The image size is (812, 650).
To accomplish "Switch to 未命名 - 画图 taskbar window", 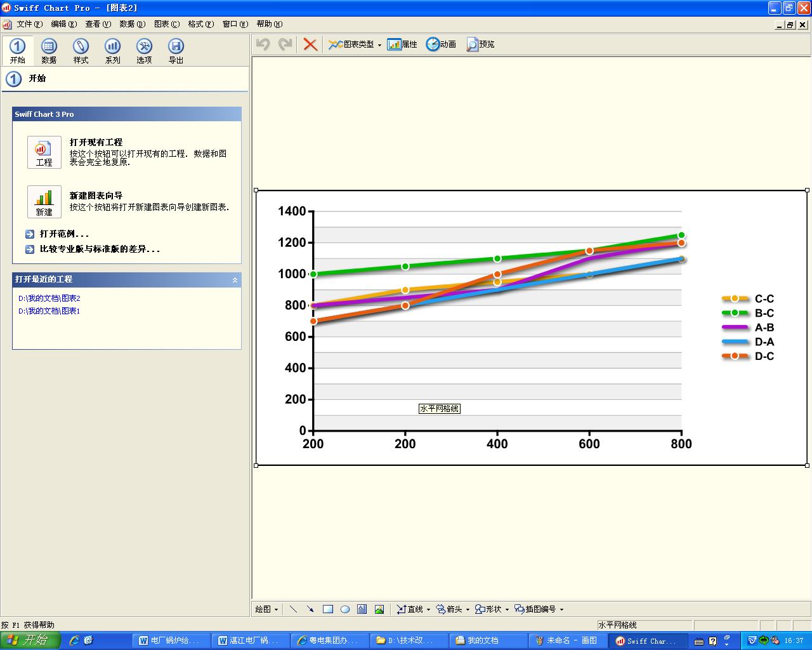I will point(566,640).
